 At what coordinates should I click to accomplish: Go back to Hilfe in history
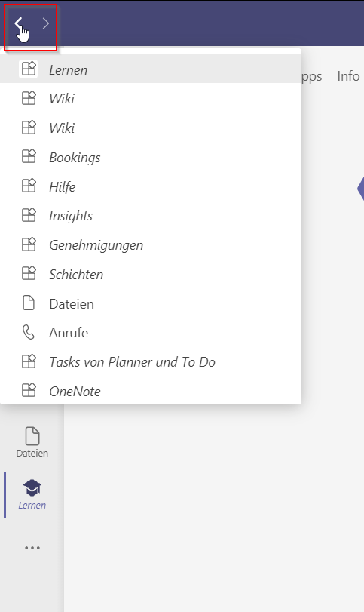click(x=151, y=186)
